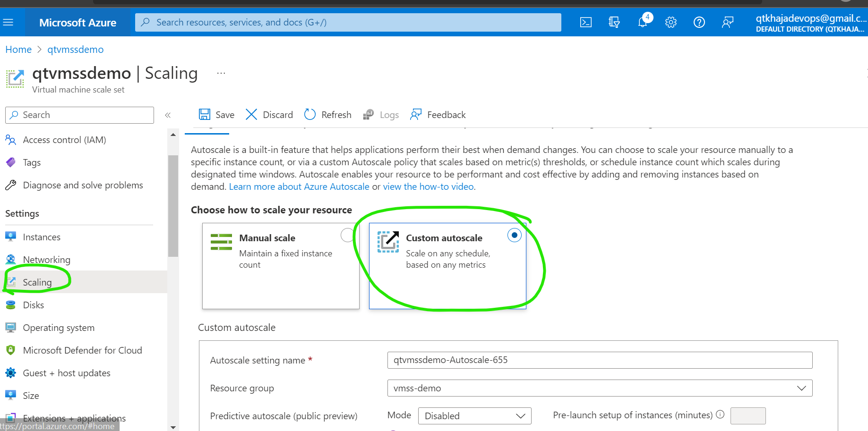This screenshot has height=431, width=868.
Task: Click the Save toolbar button
Action: 216,115
